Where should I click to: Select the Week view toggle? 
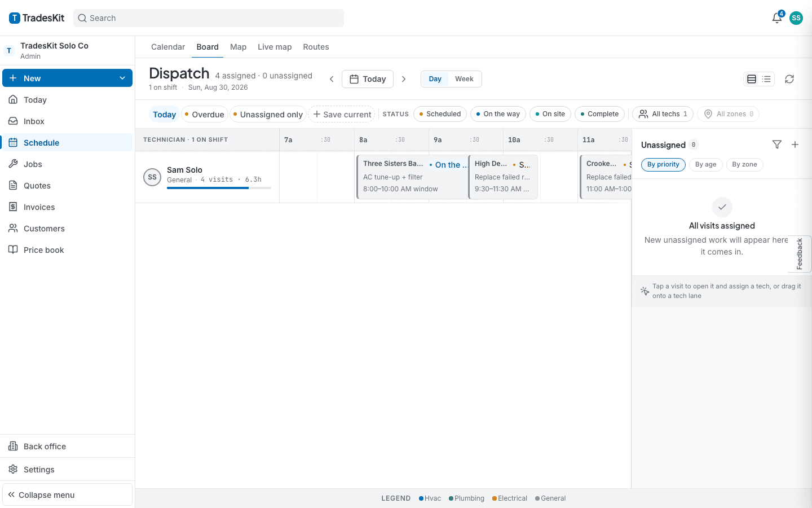point(464,79)
